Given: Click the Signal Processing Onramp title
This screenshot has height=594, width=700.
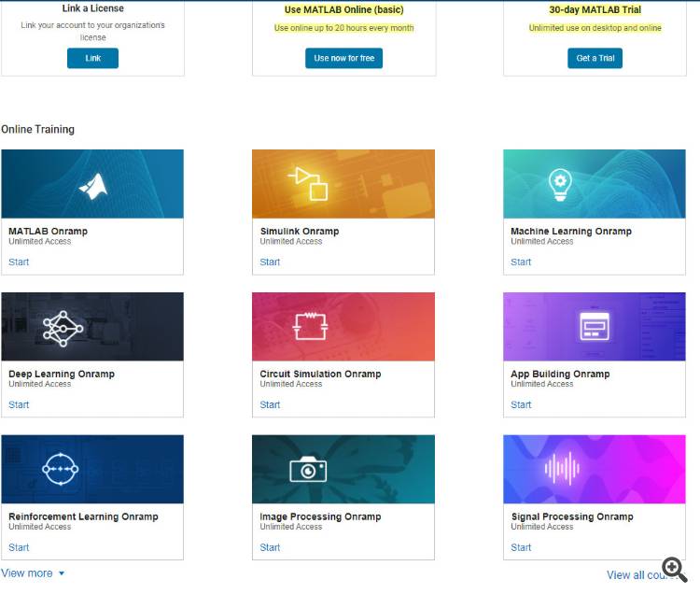Looking at the screenshot, I should coord(572,516).
